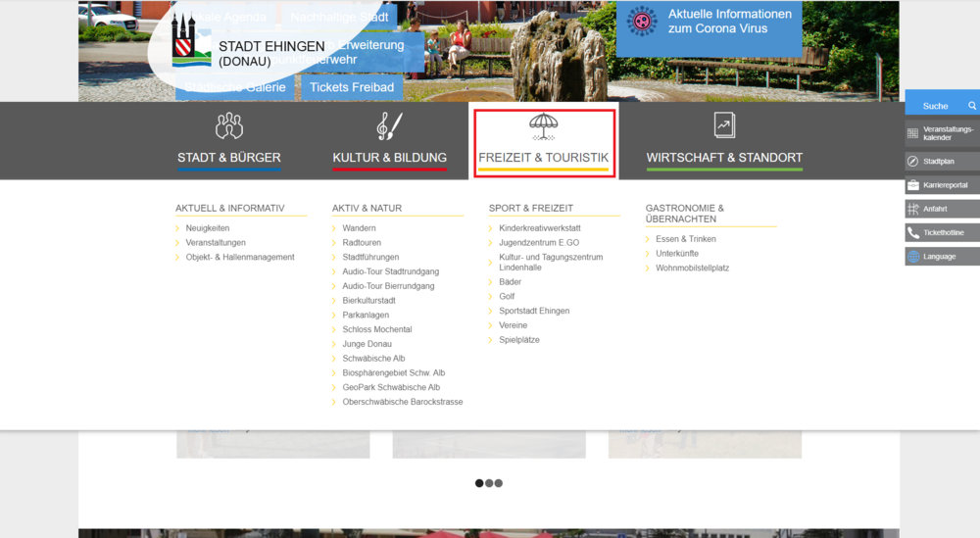Image resolution: width=980 pixels, height=538 pixels.
Task: Click the Städtische Galerie button
Action: [234, 87]
